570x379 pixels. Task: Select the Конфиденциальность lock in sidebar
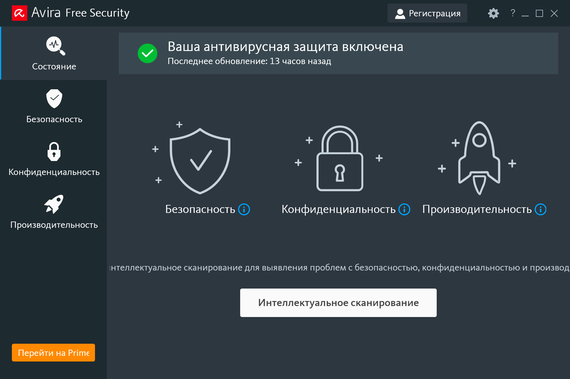[x=54, y=151]
